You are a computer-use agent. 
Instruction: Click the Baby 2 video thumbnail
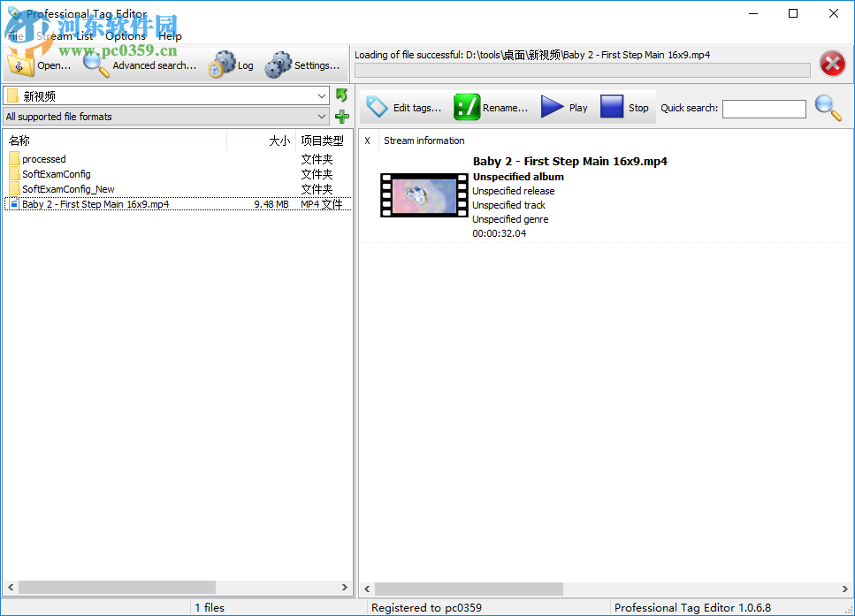424,194
